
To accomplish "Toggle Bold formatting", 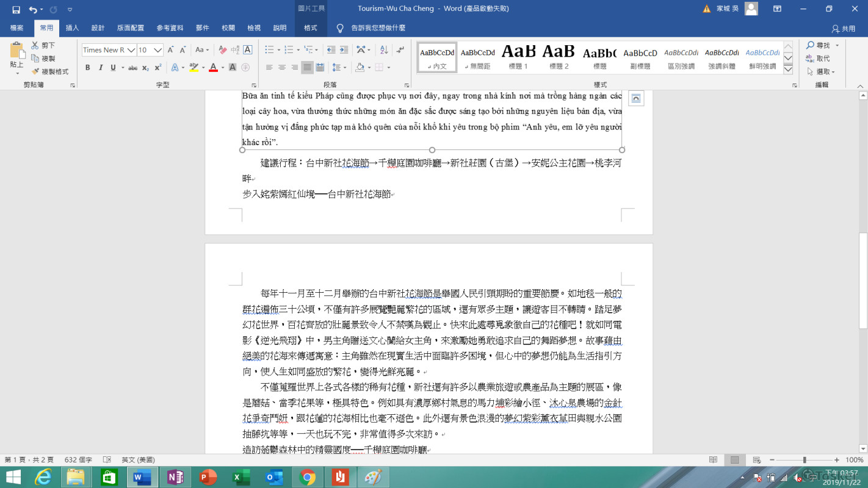I will [x=88, y=68].
